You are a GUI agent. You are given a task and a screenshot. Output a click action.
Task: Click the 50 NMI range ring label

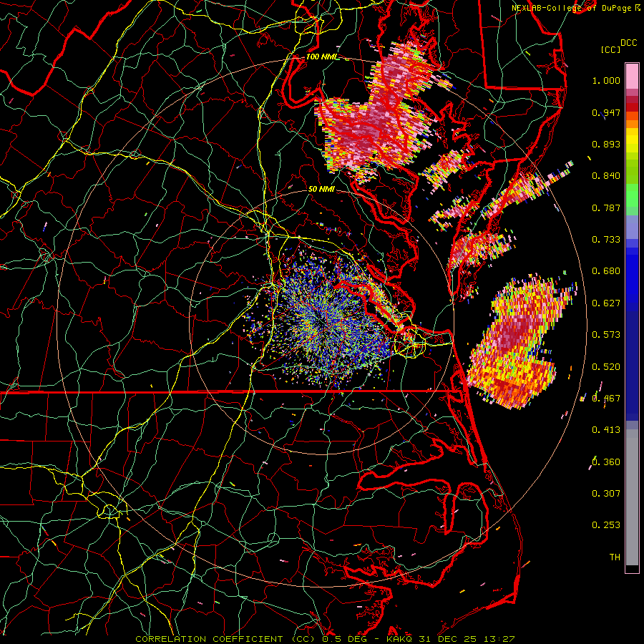coord(321,189)
